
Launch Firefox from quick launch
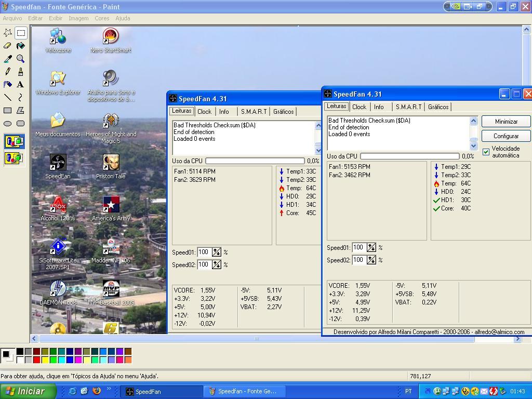click(97, 391)
